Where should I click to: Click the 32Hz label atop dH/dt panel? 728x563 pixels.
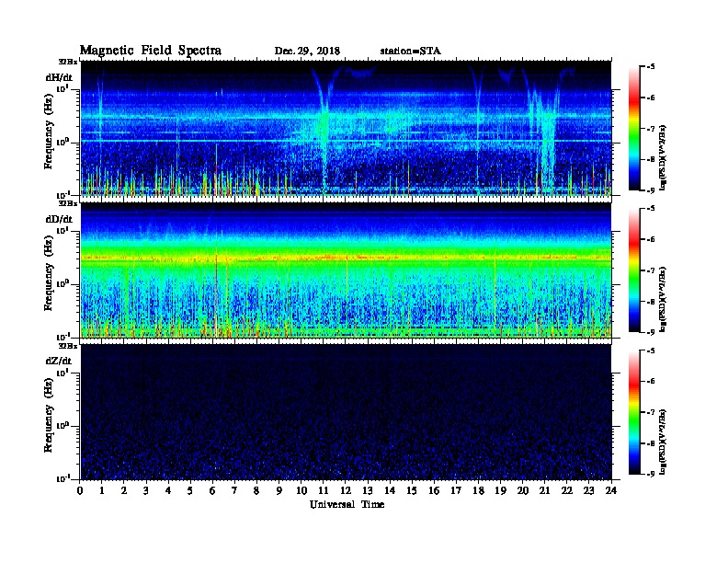pyautogui.click(x=68, y=62)
